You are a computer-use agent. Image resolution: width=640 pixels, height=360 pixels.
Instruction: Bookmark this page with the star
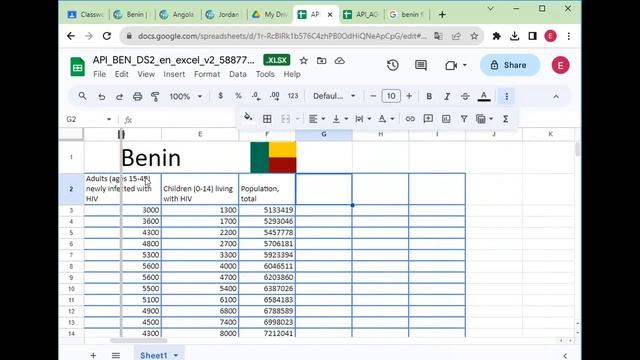(x=474, y=36)
